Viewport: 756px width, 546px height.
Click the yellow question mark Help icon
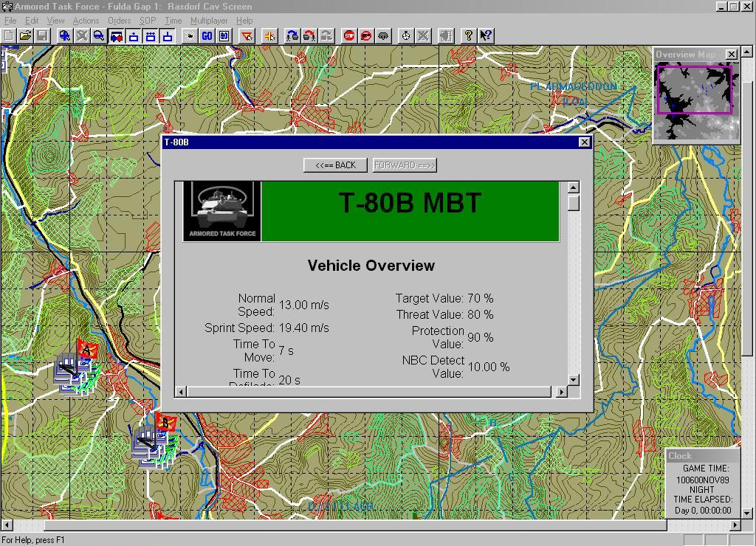click(468, 35)
